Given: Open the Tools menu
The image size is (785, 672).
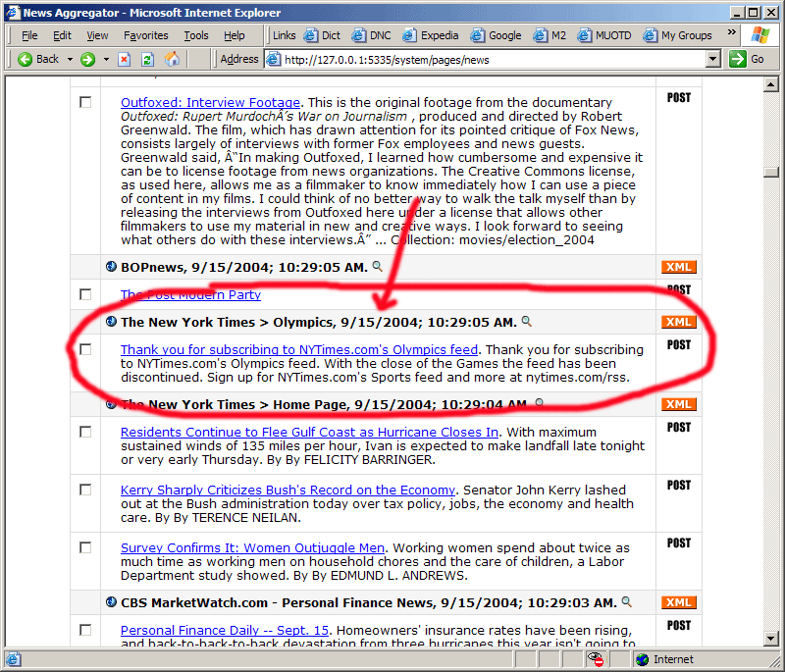Looking at the screenshot, I should [196, 35].
